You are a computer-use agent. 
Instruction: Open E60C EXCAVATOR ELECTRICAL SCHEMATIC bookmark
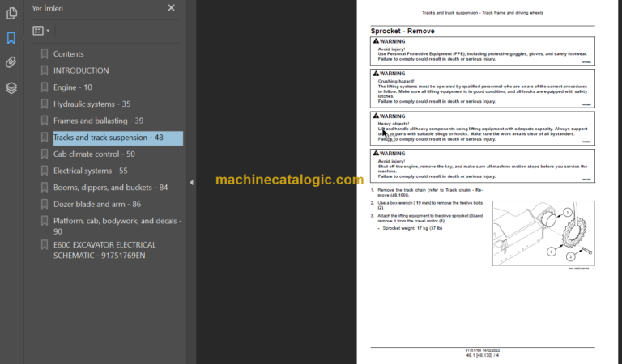click(x=104, y=250)
